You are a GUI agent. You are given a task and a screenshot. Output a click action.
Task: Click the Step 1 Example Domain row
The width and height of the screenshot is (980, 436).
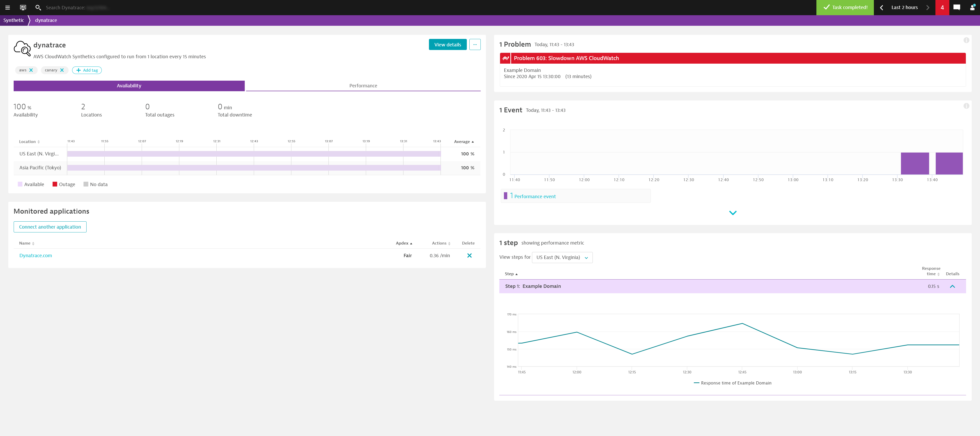click(x=732, y=287)
